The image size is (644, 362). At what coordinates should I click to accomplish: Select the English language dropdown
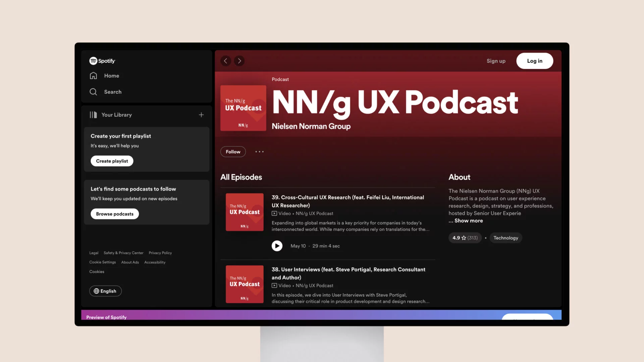pyautogui.click(x=105, y=290)
